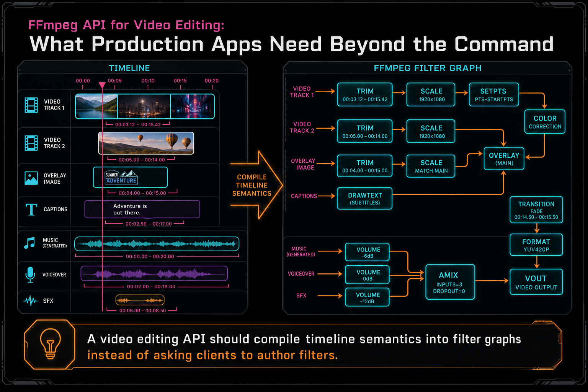Viewport: 588px width, 392px height.
Task: Click the 00:05 mark on the ruler
Action: (x=114, y=81)
